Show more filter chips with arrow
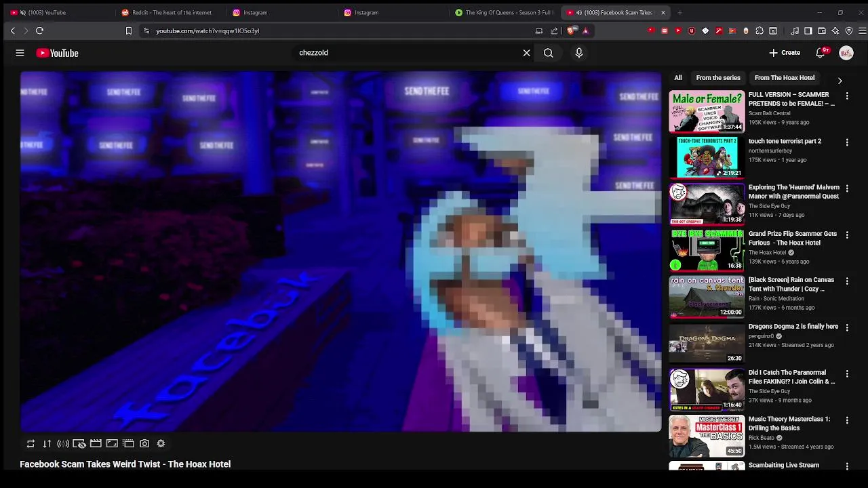 pos(840,81)
